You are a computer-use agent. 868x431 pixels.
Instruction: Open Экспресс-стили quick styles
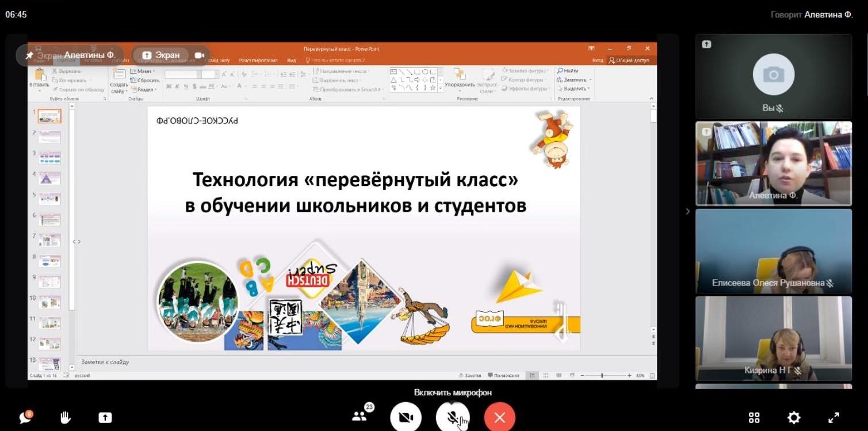[488, 79]
